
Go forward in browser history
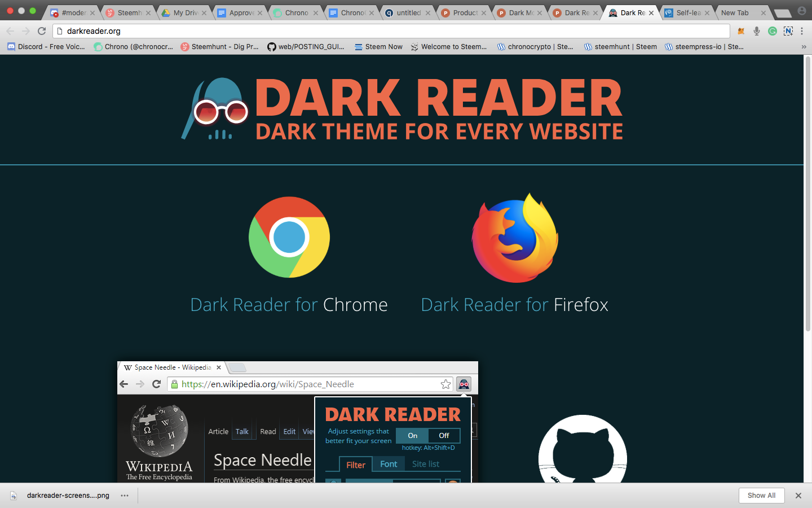pos(26,31)
